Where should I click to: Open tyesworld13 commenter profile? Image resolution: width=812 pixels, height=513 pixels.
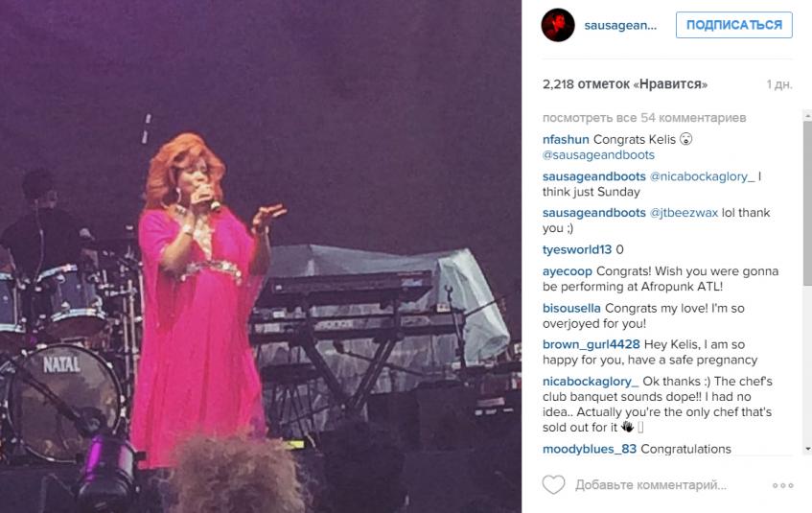pyautogui.click(x=577, y=249)
